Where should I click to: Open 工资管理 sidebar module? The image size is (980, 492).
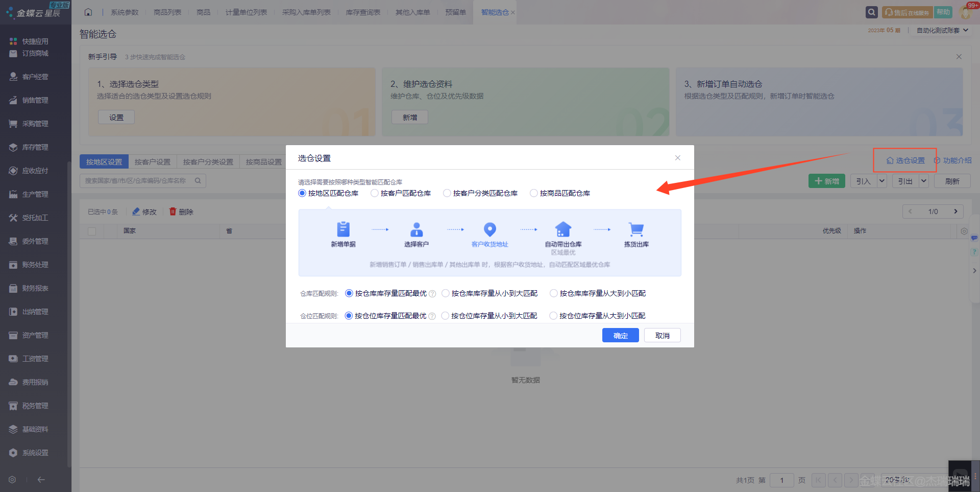(x=29, y=359)
